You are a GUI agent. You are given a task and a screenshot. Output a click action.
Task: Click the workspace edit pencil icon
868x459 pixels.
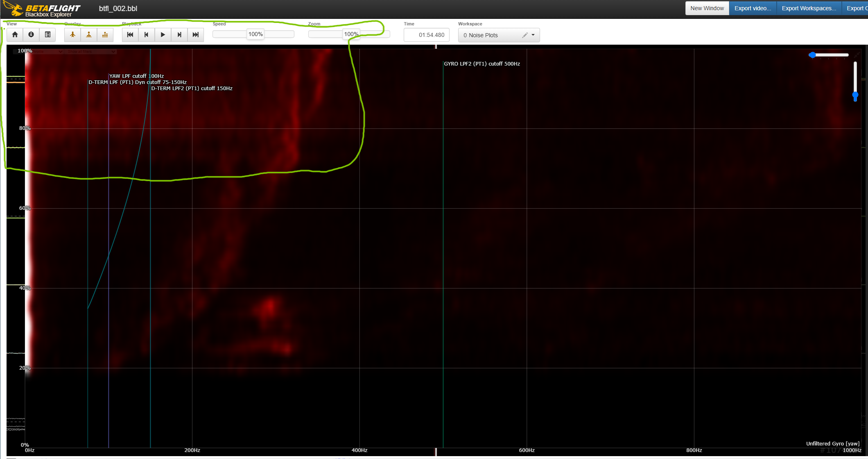[x=524, y=35]
